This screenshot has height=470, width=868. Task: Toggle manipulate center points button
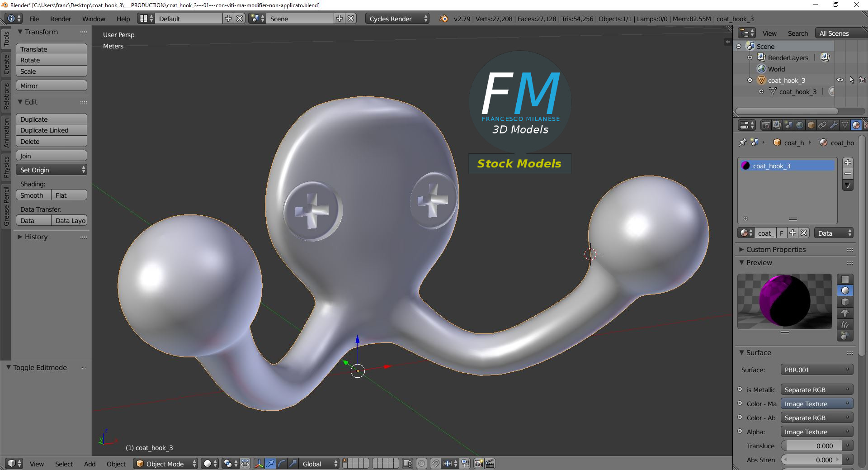245,464
